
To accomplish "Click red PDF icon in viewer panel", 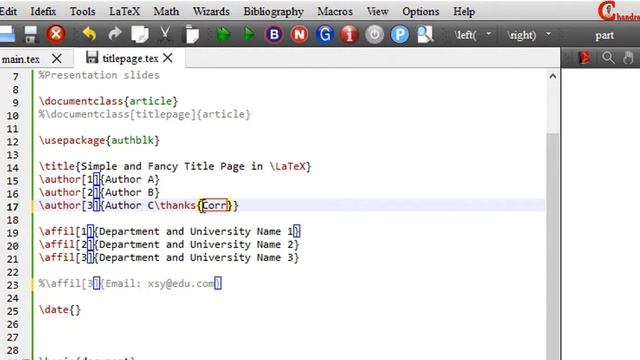I will click(584, 58).
